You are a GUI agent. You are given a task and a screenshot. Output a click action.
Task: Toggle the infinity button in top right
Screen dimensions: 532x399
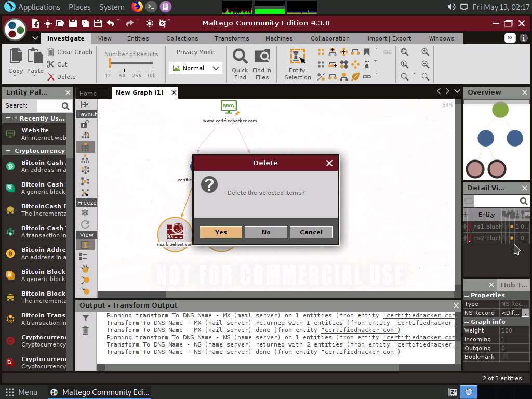[510, 38]
